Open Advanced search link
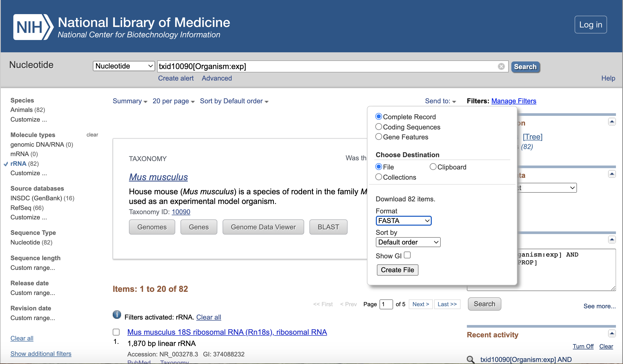This screenshot has width=623, height=364. click(217, 78)
